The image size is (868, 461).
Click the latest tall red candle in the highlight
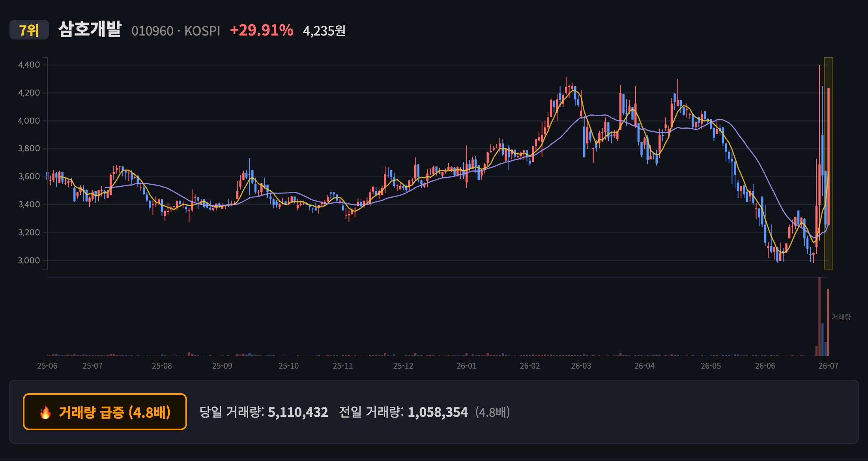(x=829, y=157)
